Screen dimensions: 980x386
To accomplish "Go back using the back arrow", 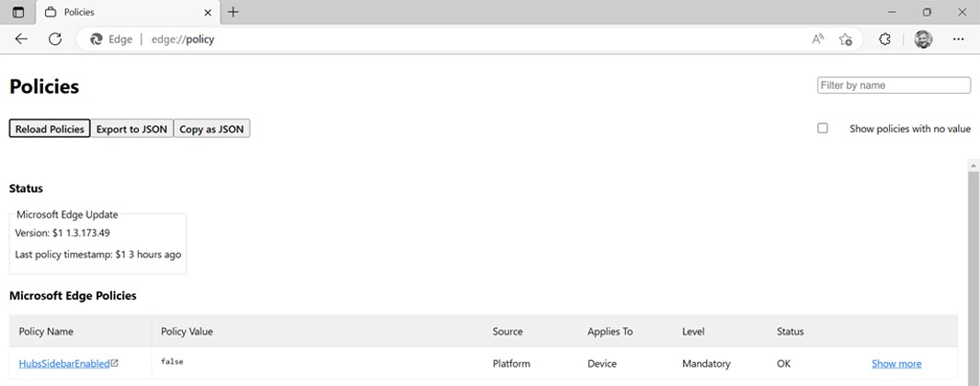I will tap(21, 40).
